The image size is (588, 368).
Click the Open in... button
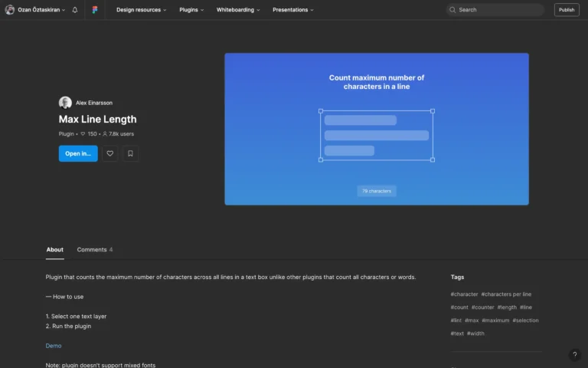[78, 153]
